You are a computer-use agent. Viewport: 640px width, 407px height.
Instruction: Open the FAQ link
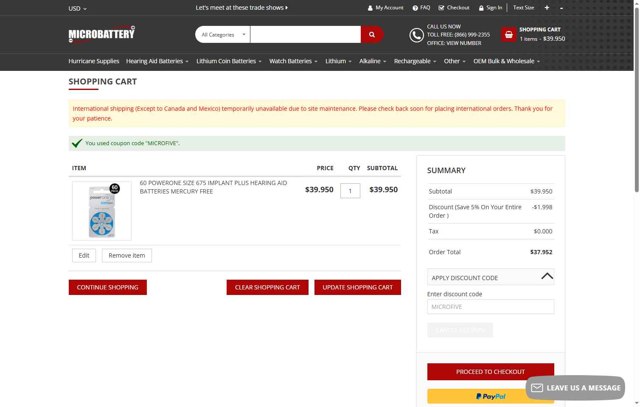coord(421,8)
